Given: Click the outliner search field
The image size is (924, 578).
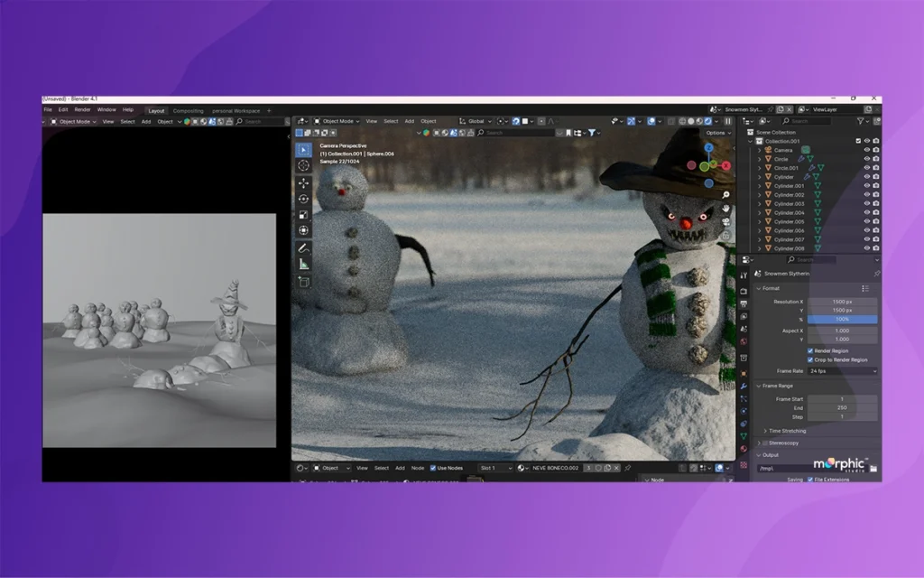Looking at the screenshot, I should pyautogui.click(x=806, y=121).
